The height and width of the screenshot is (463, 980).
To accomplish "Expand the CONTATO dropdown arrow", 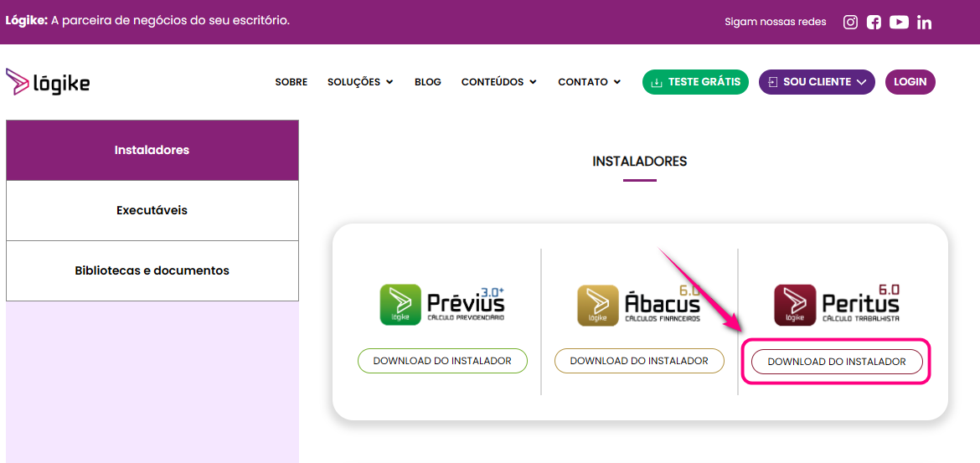I will [616, 83].
